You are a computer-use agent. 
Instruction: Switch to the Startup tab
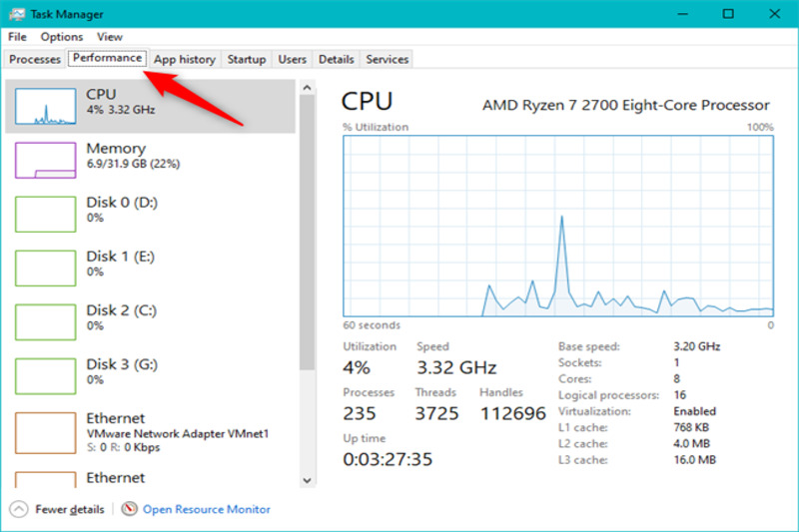tap(246, 60)
